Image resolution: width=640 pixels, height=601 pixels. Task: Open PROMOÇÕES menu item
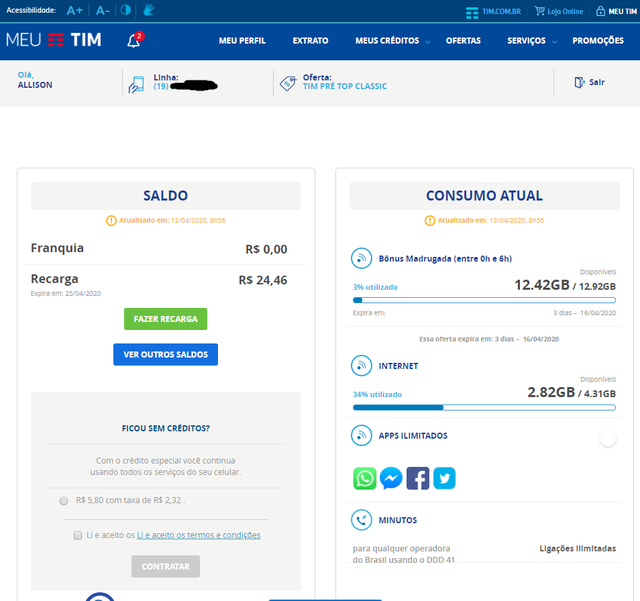pyautogui.click(x=598, y=40)
